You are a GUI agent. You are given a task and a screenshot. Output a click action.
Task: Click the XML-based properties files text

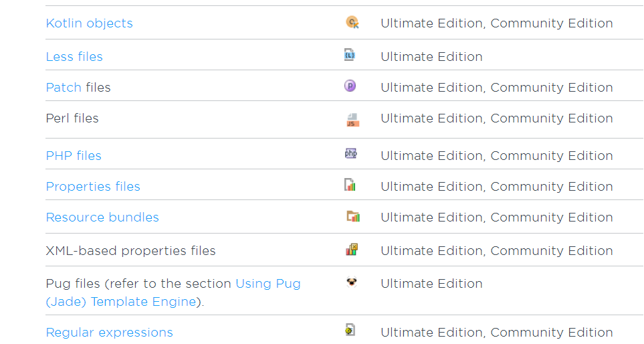(130, 251)
